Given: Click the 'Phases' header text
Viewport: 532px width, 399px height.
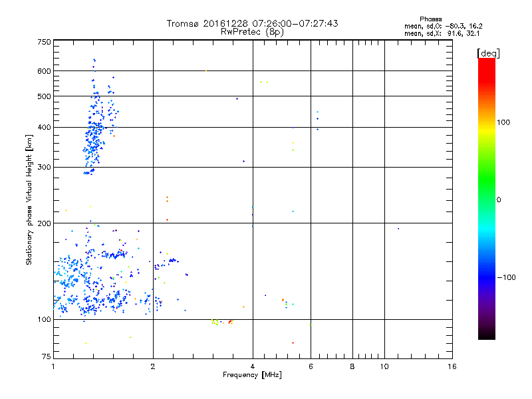Looking at the screenshot, I should tap(430, 19).
